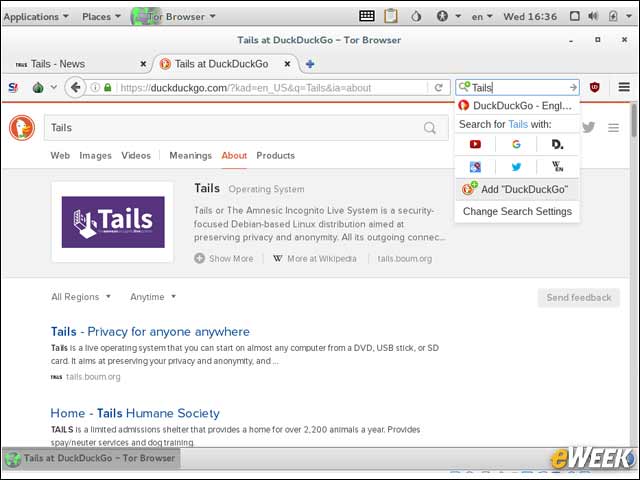Click the Send feedback button
Viewport: 640px width, 480px height.
click(579, 298)
